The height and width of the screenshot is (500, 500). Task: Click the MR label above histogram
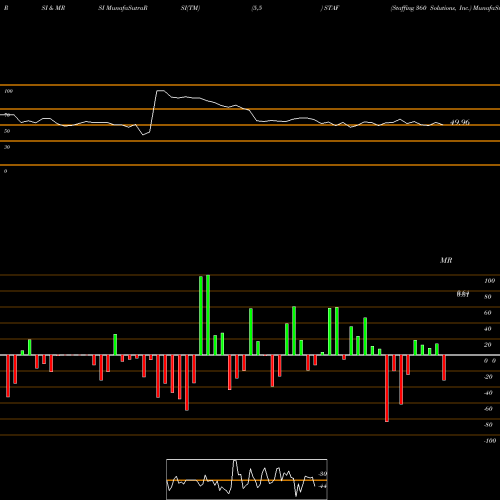(446, 260)
